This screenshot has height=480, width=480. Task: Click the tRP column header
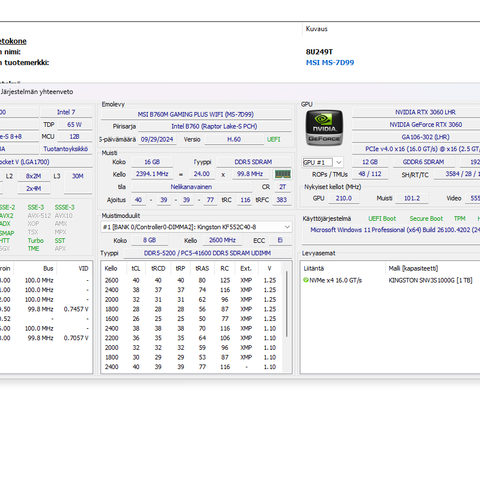180,268
